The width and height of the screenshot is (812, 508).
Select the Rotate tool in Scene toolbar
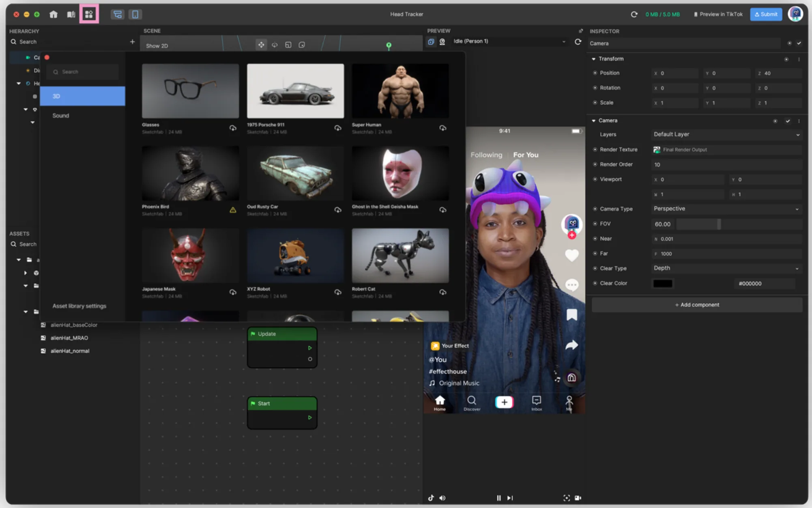pyautogui.click(x=275, y=45)
